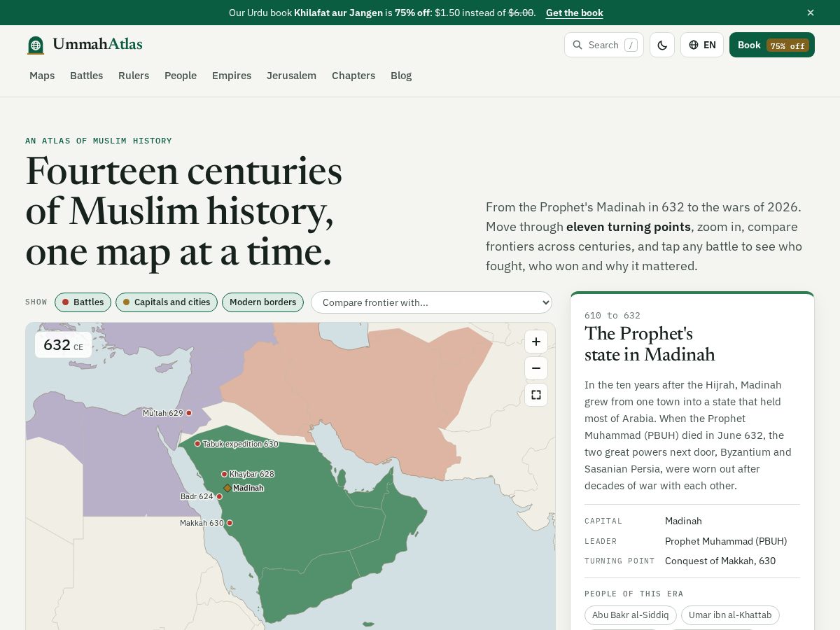Zoom out of the map
The width and height of the screenshot is (840, 630).
536,368
